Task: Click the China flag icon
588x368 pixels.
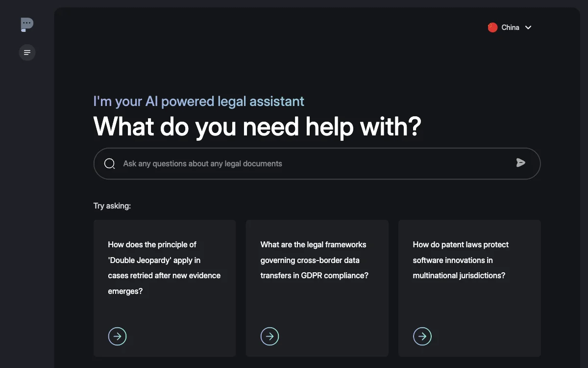Action: (x=492, y=27)
